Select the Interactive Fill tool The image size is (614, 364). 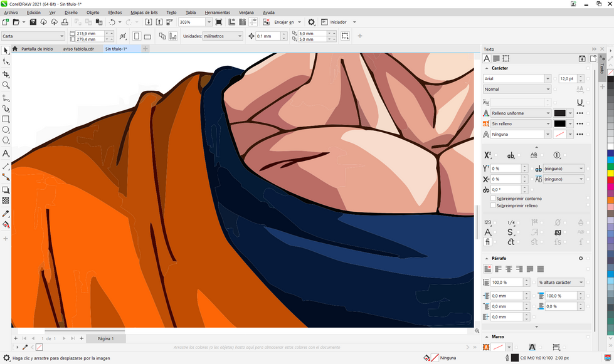click(6, 224)
